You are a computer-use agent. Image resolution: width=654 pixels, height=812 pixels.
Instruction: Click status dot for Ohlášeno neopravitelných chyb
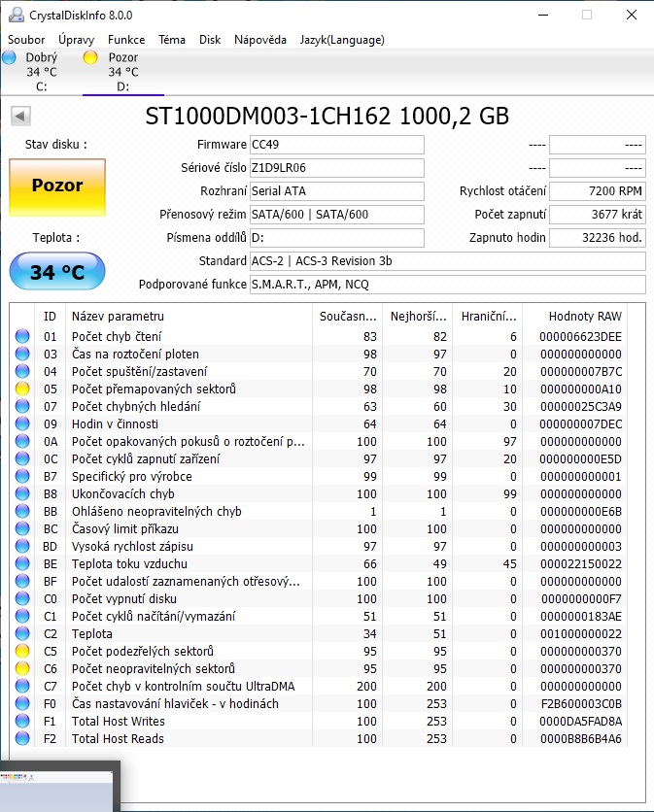click(x=22, y=511)
